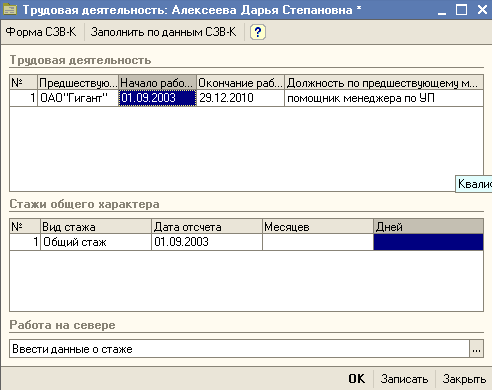
Task: Click the Окончание раб... column header
Action: coord(240,83)
